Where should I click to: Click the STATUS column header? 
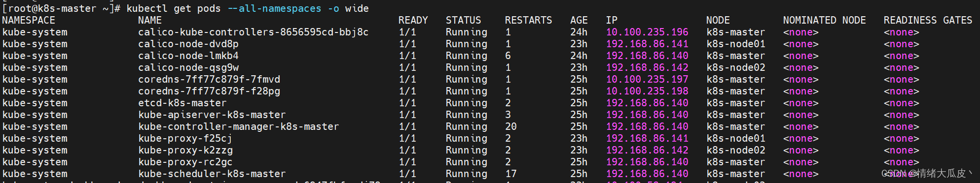point(463,21)
